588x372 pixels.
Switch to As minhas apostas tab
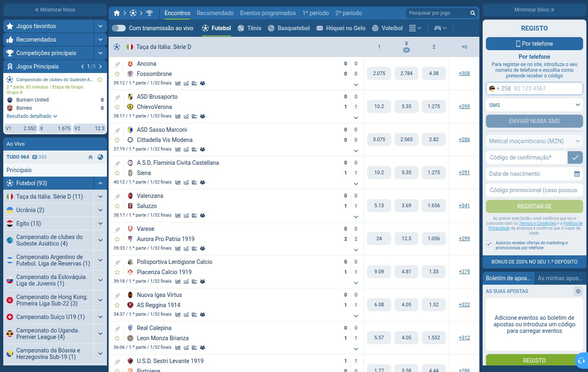point(560,278)
